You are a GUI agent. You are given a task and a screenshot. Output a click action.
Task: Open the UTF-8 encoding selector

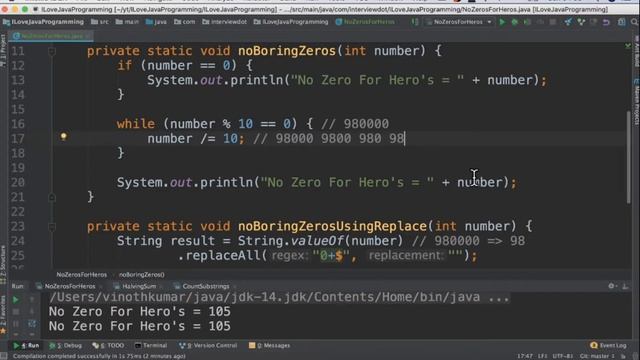click(562, 356)
